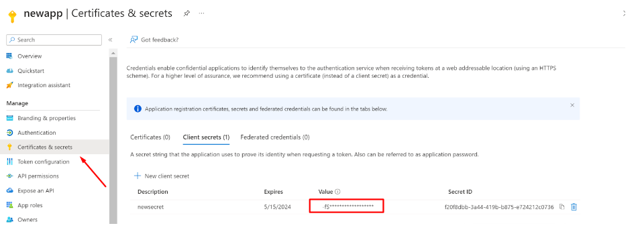The width and height of the screenshot is (644, 242).
Task: Switch to the Federated credentials (0) tab
Action: [x=275, y=137]
